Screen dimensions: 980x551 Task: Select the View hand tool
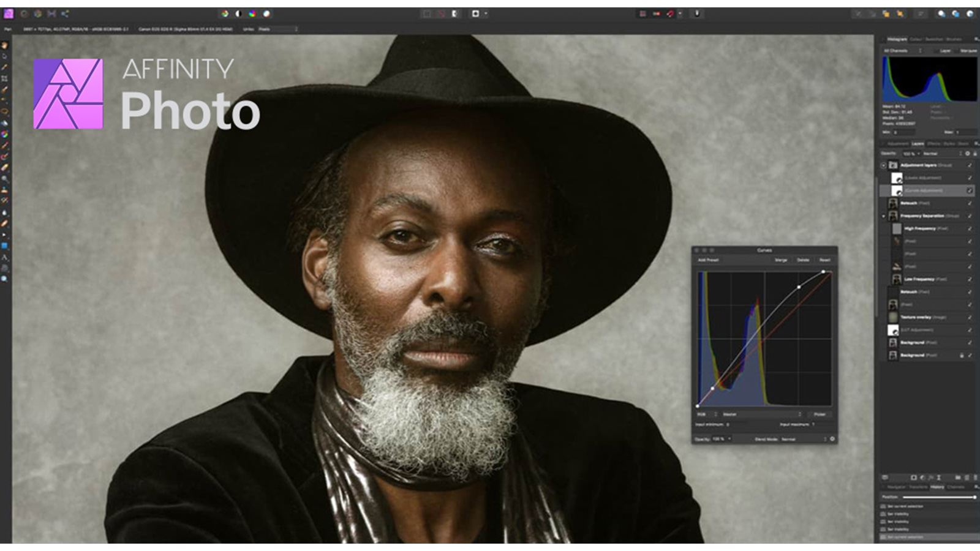point(4,45)
